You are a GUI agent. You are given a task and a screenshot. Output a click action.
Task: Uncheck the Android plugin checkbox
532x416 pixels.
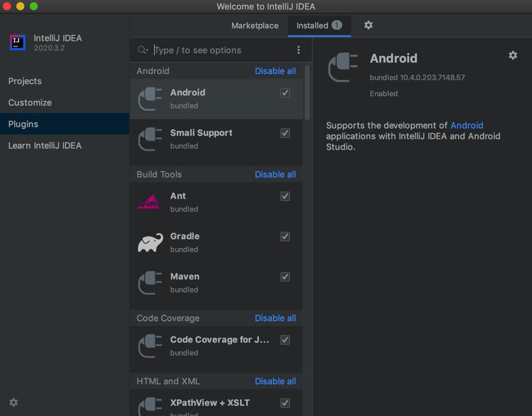click(285, 93)
